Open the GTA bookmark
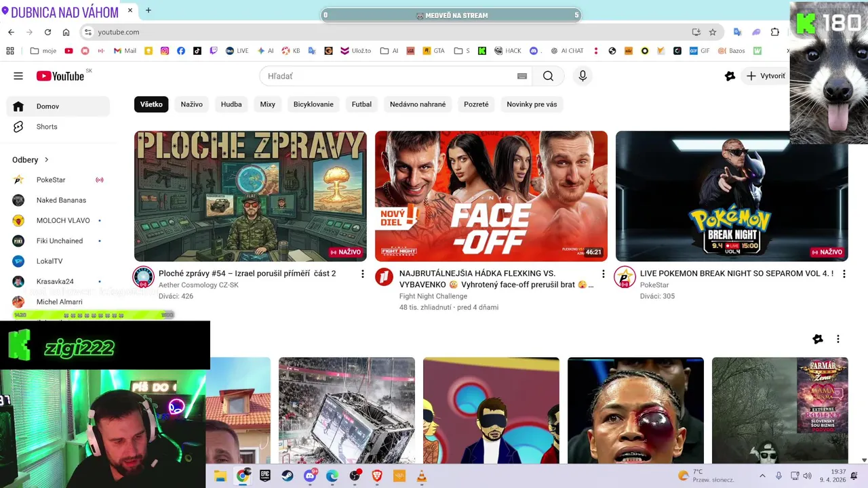Screen dimensions: 868x488 434,51
